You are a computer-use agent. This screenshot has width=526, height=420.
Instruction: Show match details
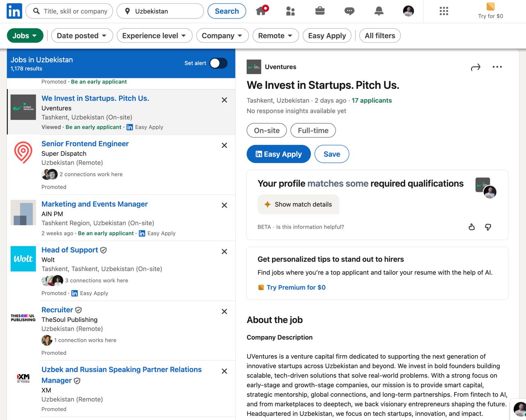298,204
